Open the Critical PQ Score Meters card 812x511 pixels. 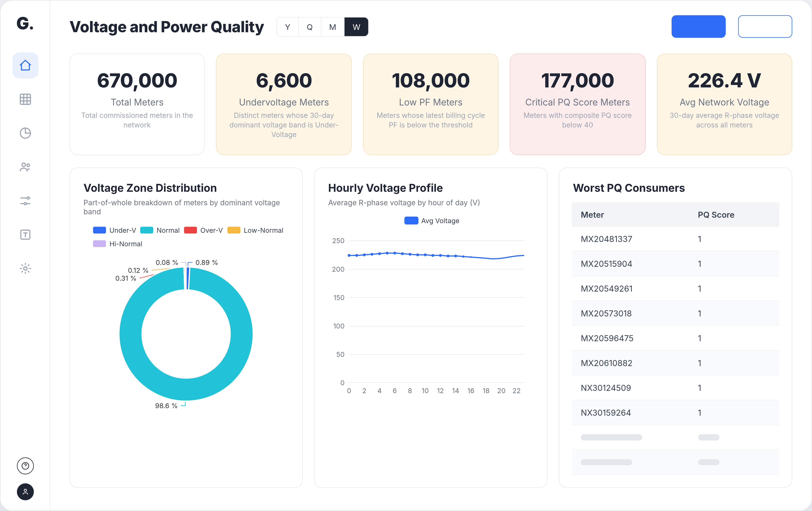(x=578, y=104)
